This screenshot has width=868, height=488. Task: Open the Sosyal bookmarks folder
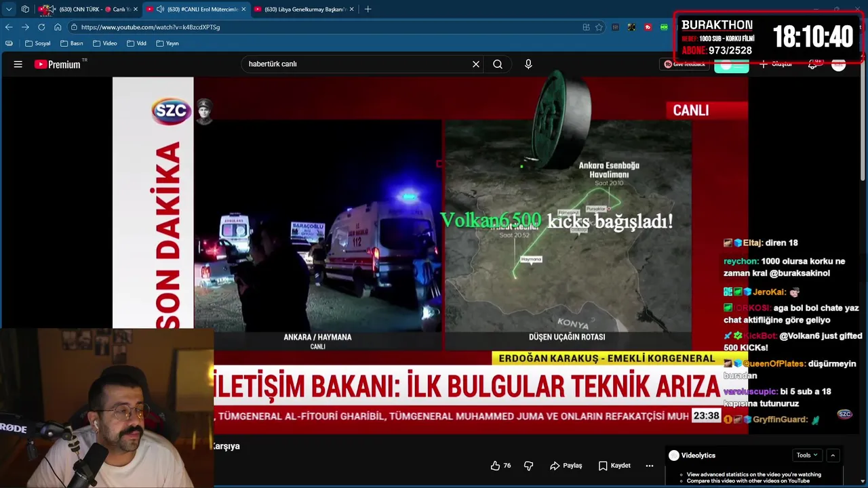pyautogui.click(x=38, y=43)
